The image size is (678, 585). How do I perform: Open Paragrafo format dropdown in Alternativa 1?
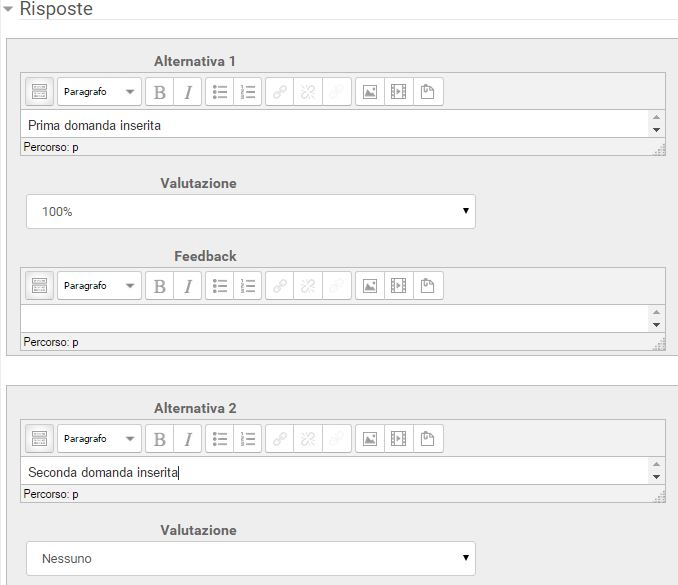(99, 92)
